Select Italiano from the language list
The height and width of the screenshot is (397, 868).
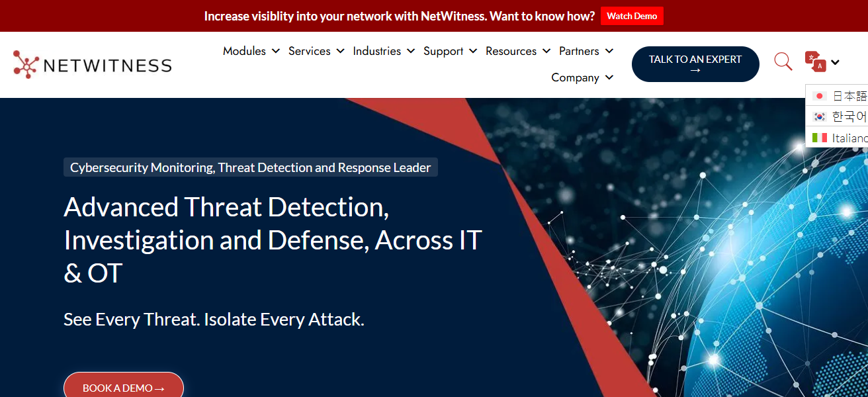click(851, 138)
